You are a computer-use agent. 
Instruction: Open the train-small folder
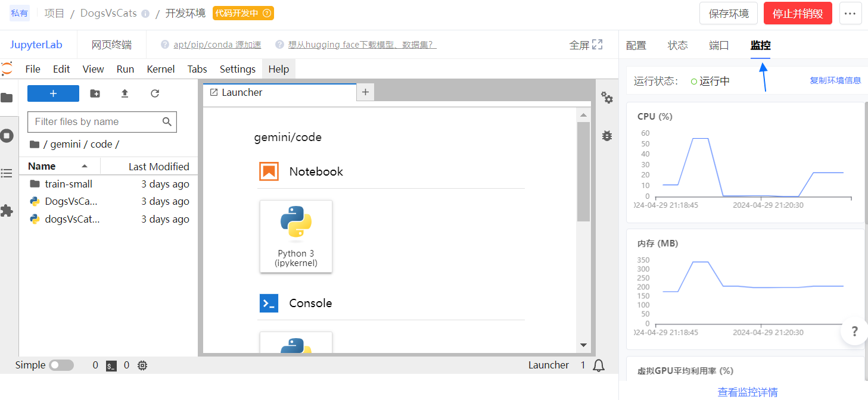69,184
